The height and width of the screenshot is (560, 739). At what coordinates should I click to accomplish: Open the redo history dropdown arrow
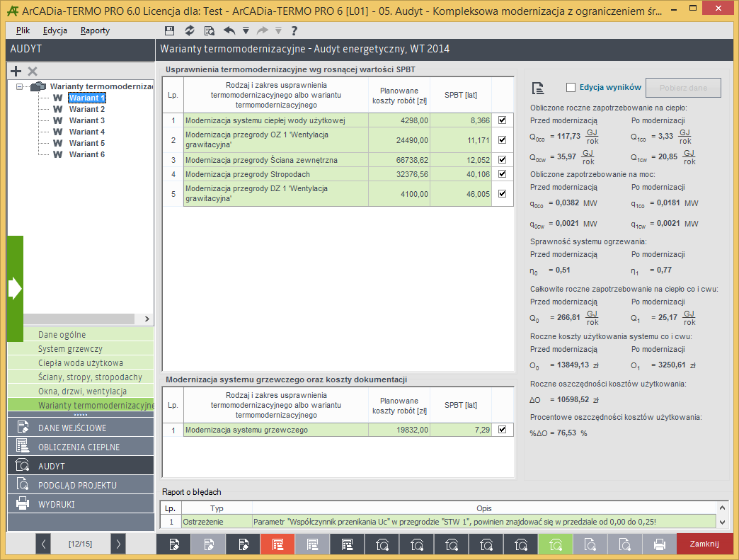point(278,30)
